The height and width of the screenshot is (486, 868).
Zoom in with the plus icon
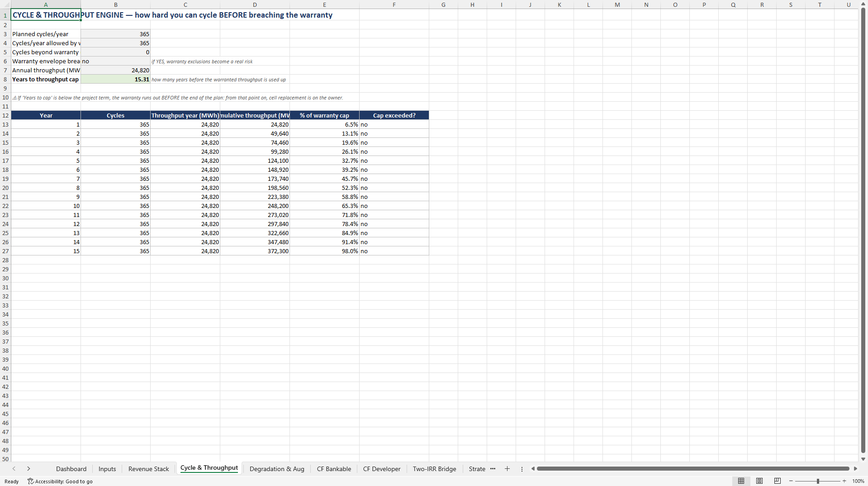pyautogui.click(x=844, y=481)
